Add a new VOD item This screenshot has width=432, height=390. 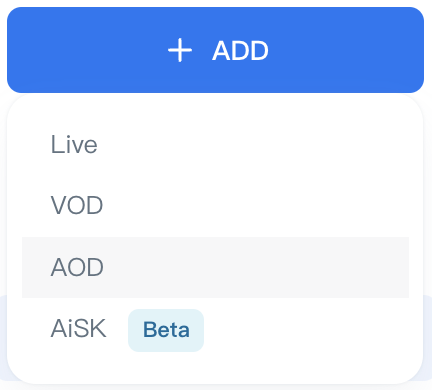(215, 205)
